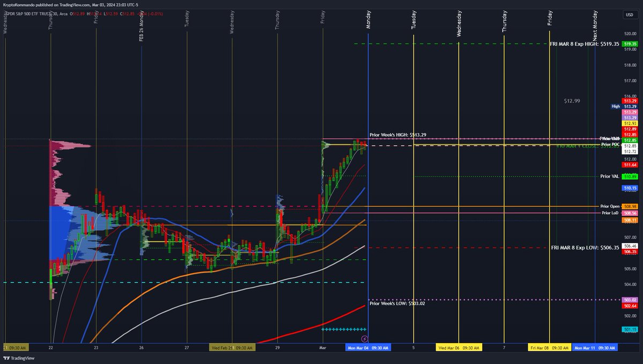Click 'Mar' on the time axis

[323, 347]
